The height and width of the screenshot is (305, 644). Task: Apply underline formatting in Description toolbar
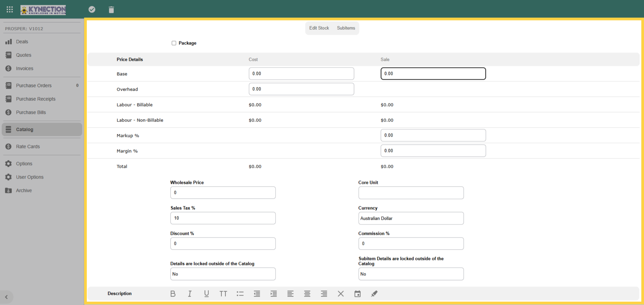click(x=206, y=294)
